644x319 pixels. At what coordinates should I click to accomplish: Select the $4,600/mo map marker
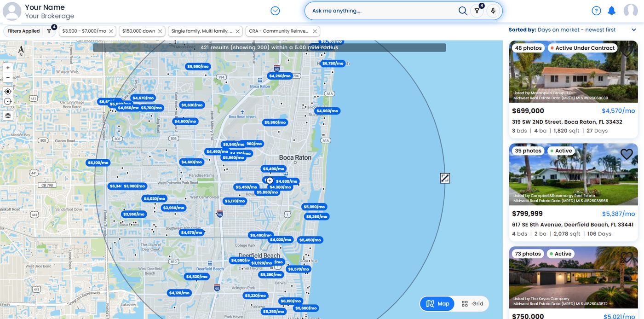point(185,122)
